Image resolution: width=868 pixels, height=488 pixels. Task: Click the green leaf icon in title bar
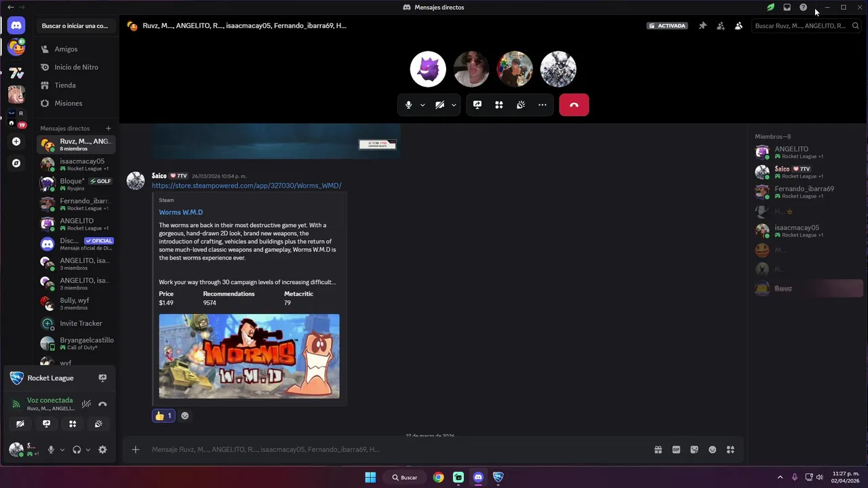pyautogui.click(x=770, y=7)
